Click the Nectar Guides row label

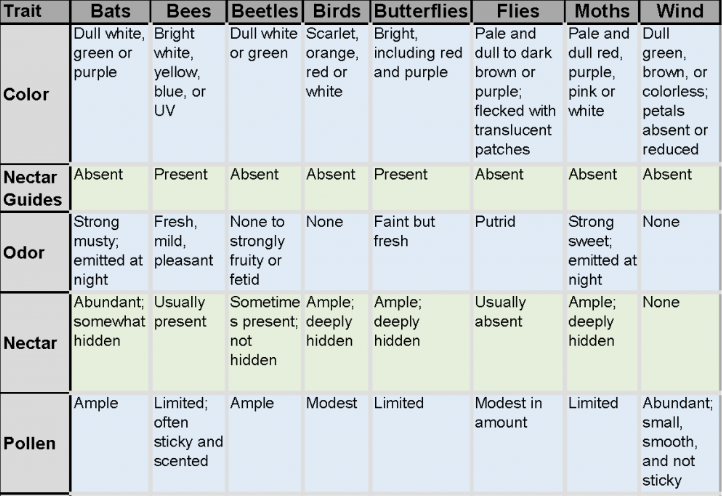(35, 187)
